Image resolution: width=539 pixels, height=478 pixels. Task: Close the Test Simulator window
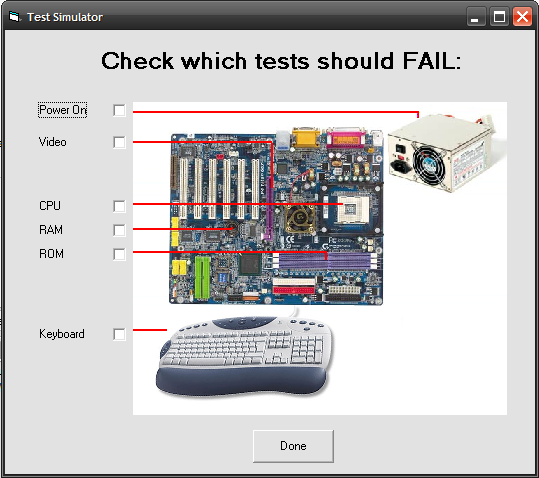(522, 16)
